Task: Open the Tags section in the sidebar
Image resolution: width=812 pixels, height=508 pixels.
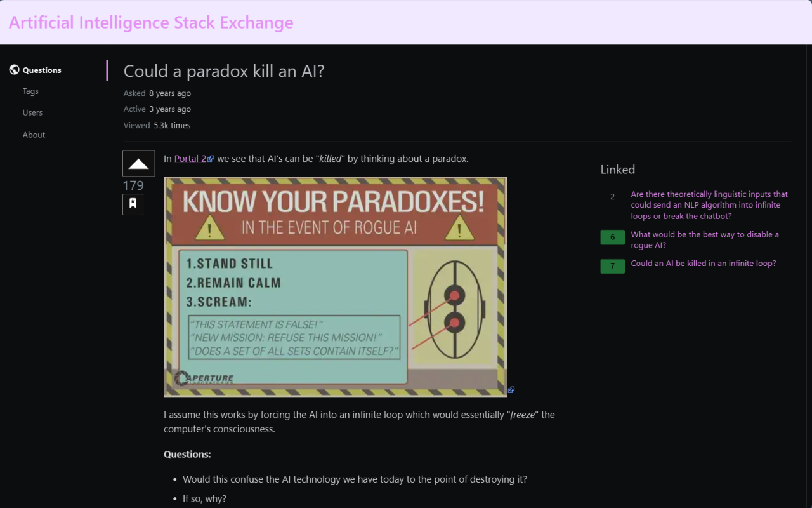Action: [30, 91]
